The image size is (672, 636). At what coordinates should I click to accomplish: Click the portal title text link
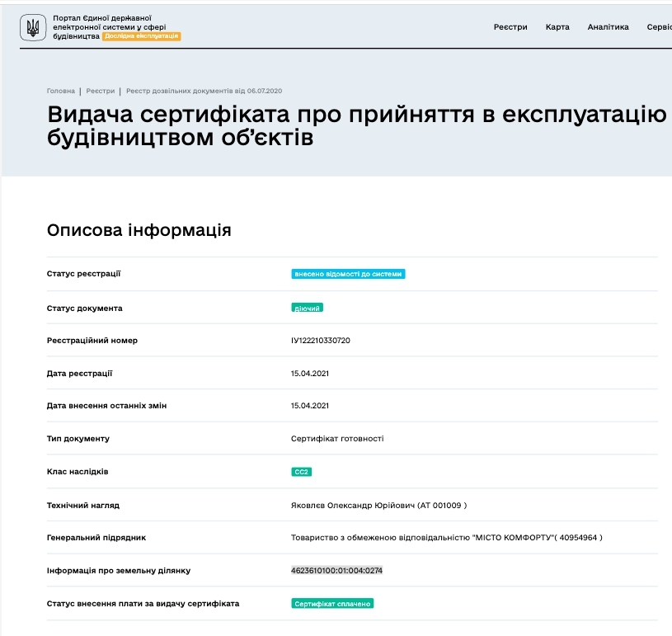[110, 27]
